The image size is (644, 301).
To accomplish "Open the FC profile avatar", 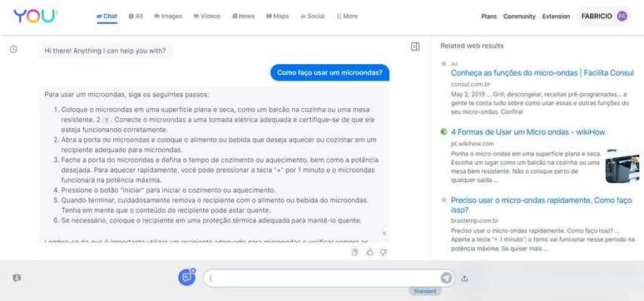I will tap(622, 17).
